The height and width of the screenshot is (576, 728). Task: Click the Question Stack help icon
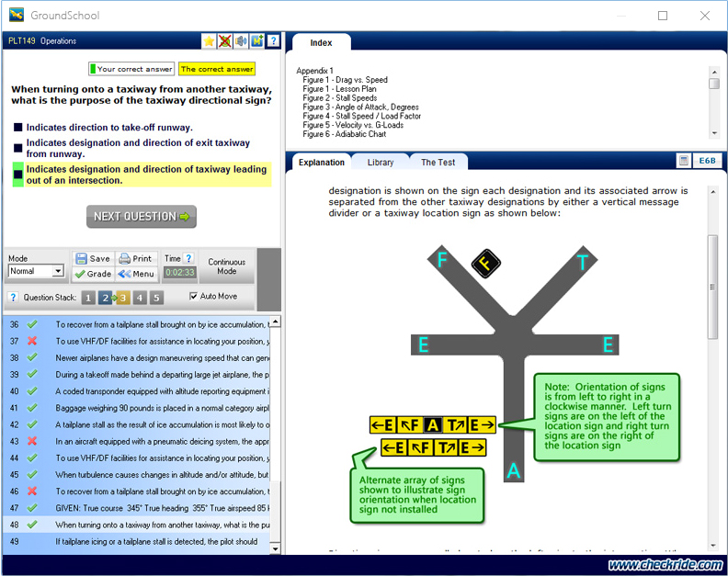(x=14, y=298)
